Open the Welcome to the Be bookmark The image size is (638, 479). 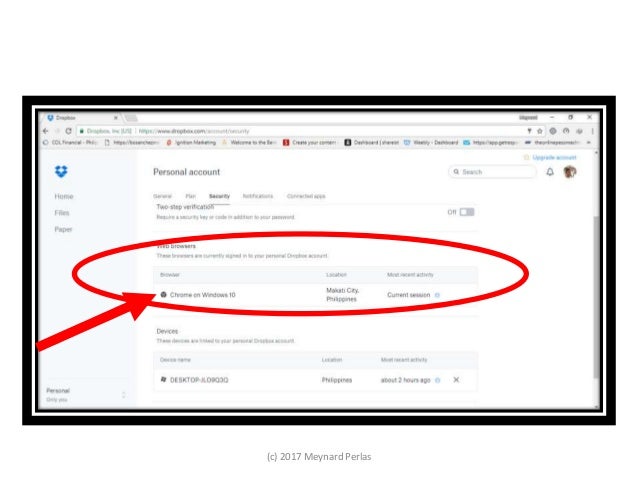(x=249, y=142)
